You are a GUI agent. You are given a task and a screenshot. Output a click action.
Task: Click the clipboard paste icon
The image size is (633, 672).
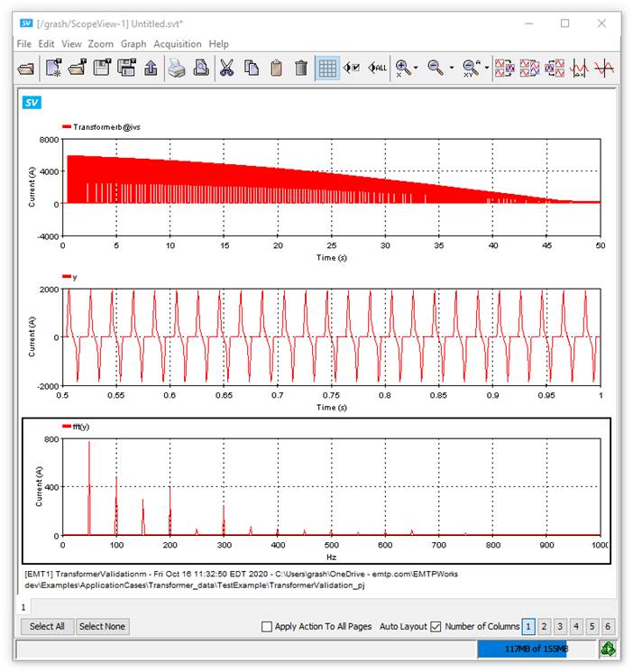point(277,68)
